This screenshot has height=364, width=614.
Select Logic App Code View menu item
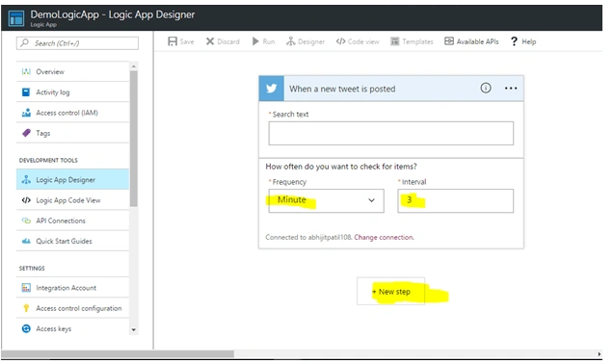[72, 200]
